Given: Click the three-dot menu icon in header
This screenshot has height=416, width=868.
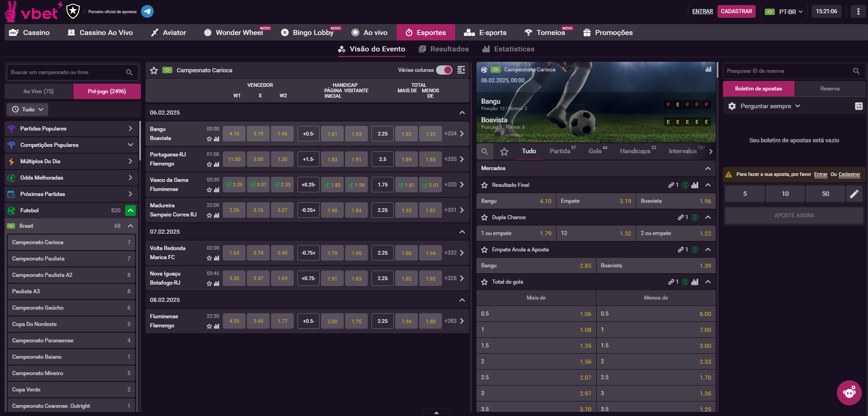Looking at the screenshot, I should coord(858,11).
